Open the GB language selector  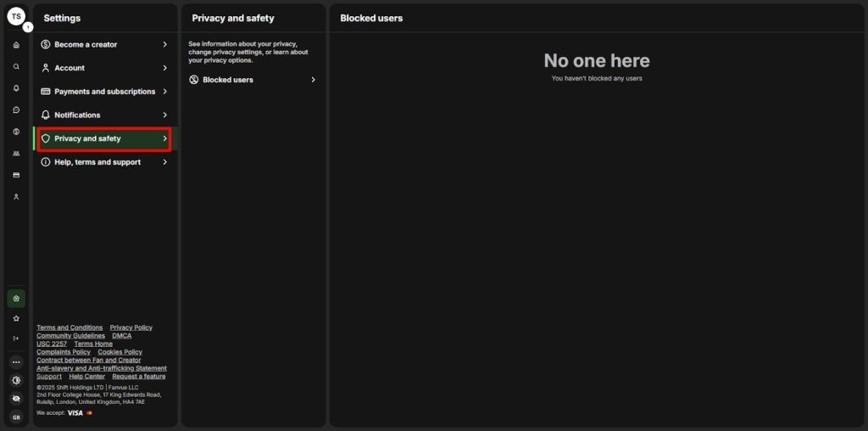16,417
